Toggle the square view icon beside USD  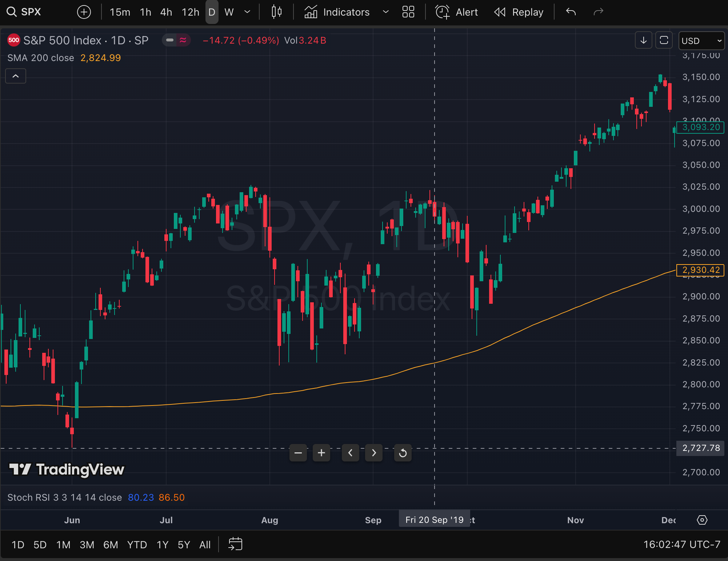664,40
